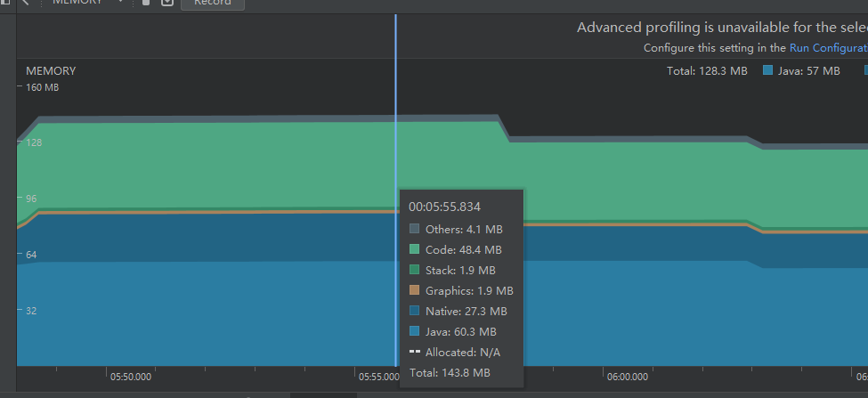Click the heap dump icon beside Record

(x=167, y=2)
